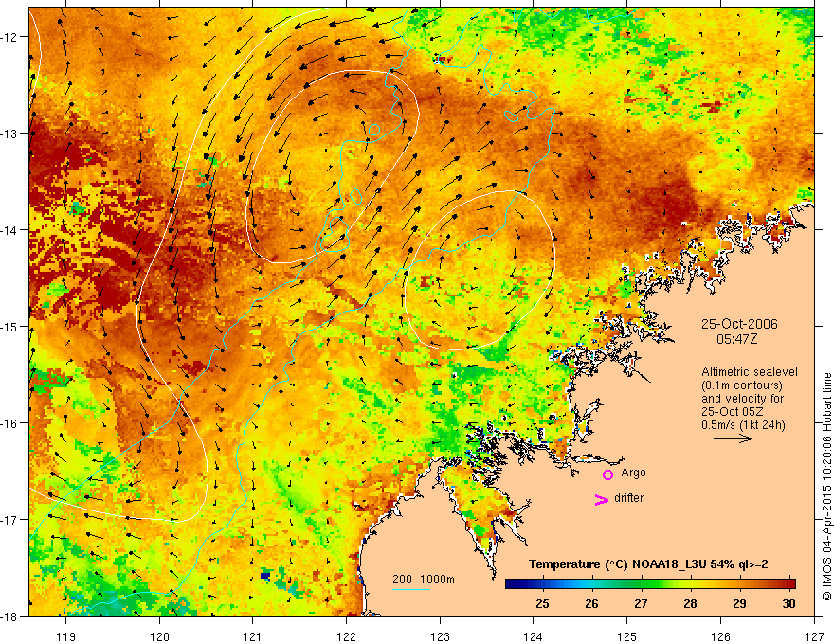Screen dimensions: 834x644
Task: Click the latitude axis label -14
Action: coord(9,230)
